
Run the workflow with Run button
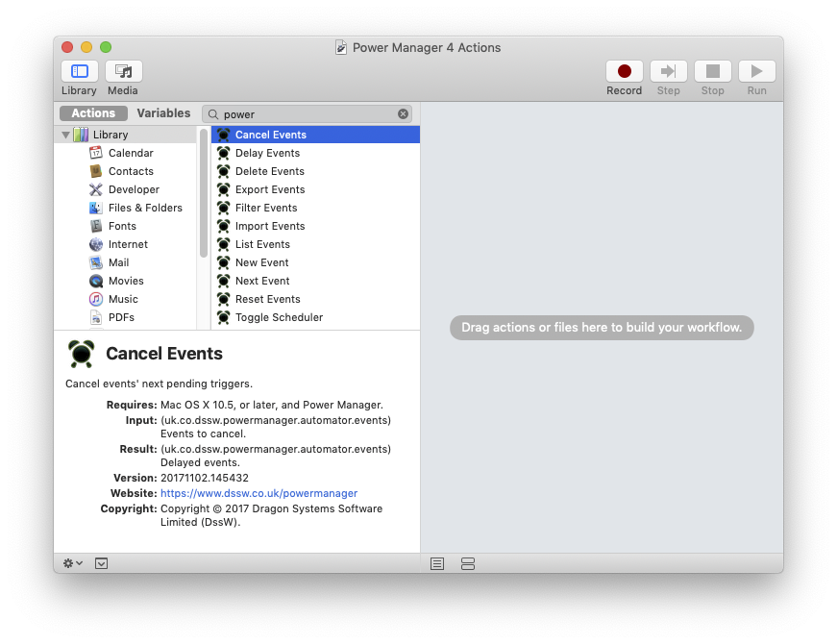tap(757, 71)
